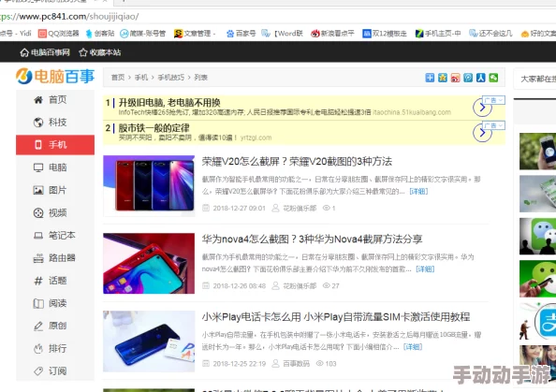Expand 广告 dropdown on second ad
The width and height of the screenshot is (556, 392).
pos(493,125)
